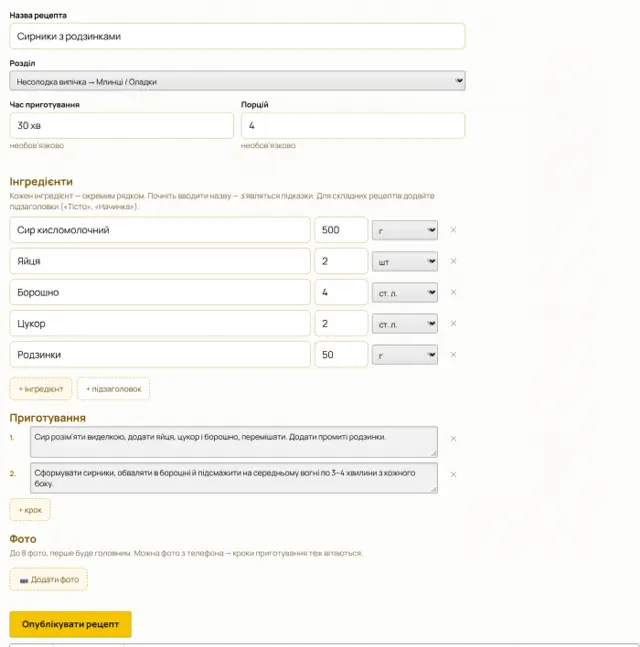Screen dimensions: 640x647
Task: Edit step 1 text starting Сир розім'яти
Action: tap(234, 442)
